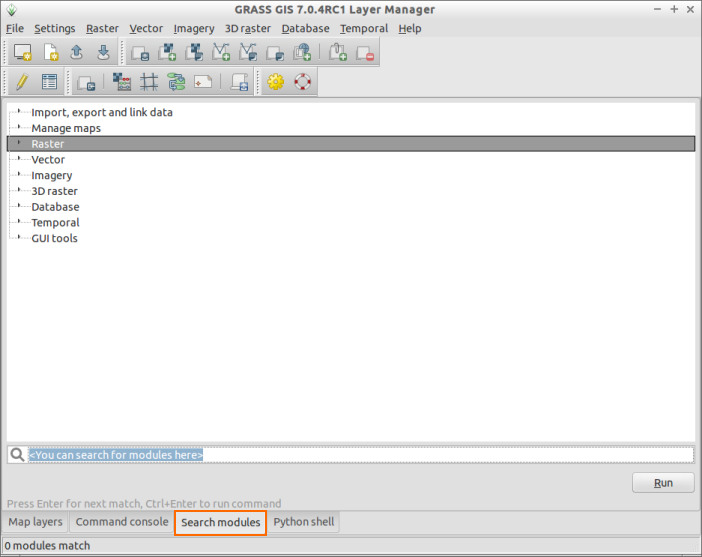Open Python script editor icon
Screen dimensions: 702x557
pos(240,82)
